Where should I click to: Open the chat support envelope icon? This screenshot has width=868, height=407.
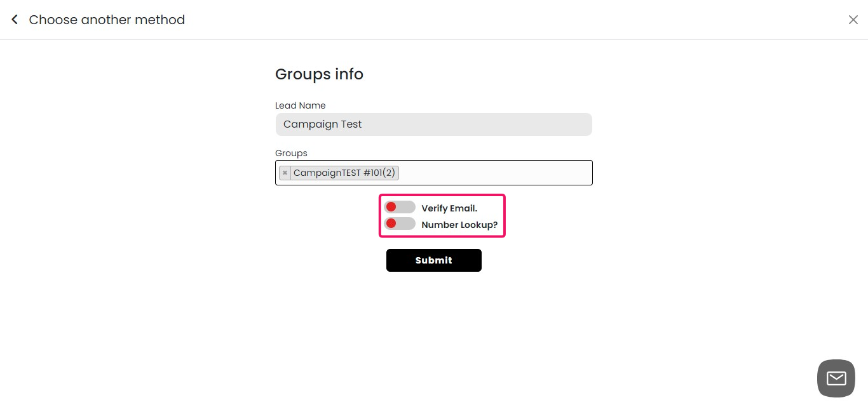click(x=836, y=378)
